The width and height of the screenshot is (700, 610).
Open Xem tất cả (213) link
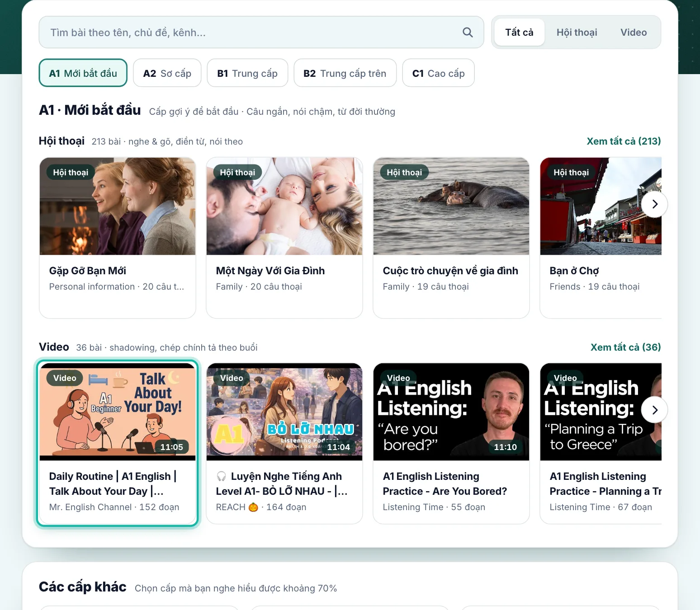(624, 141)
